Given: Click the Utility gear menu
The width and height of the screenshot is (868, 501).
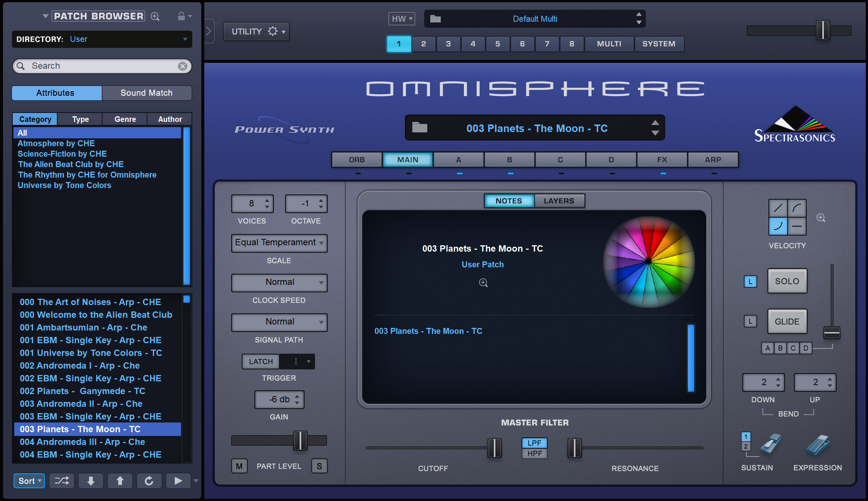Looking at the screenshot, I should click(x=256, y=31).
